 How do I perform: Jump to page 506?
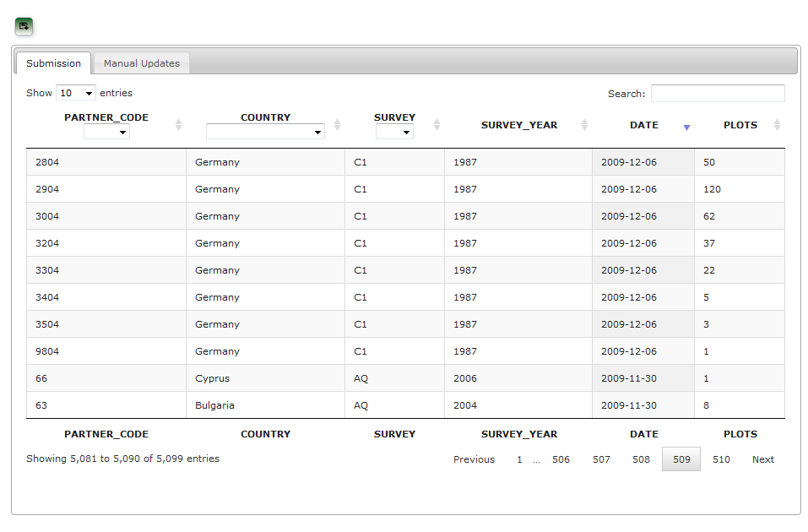point(561,459)
